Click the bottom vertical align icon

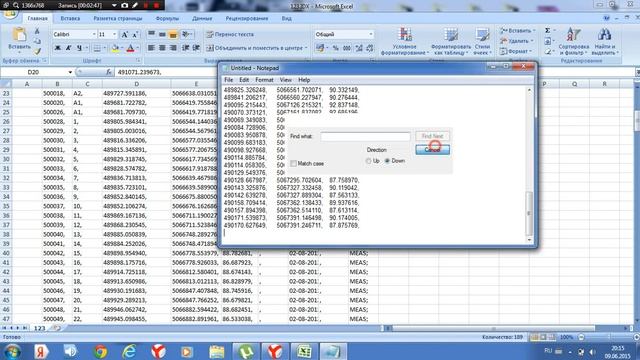point(173,34)
